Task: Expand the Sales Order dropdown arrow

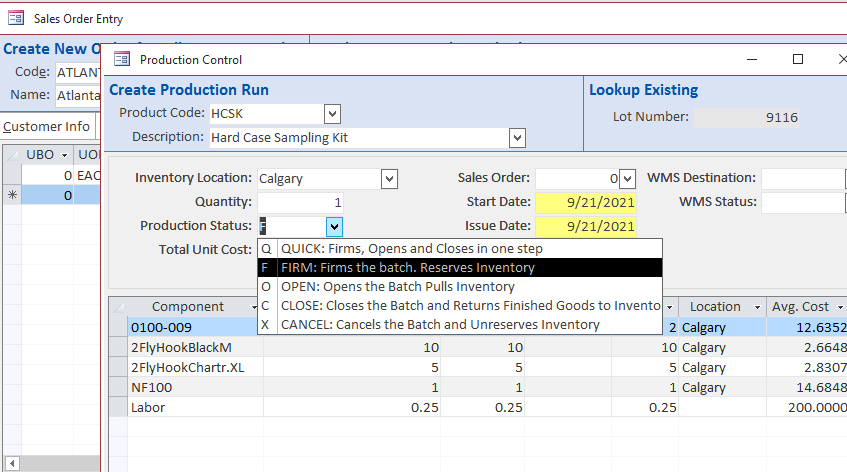Action: (627, 178)
